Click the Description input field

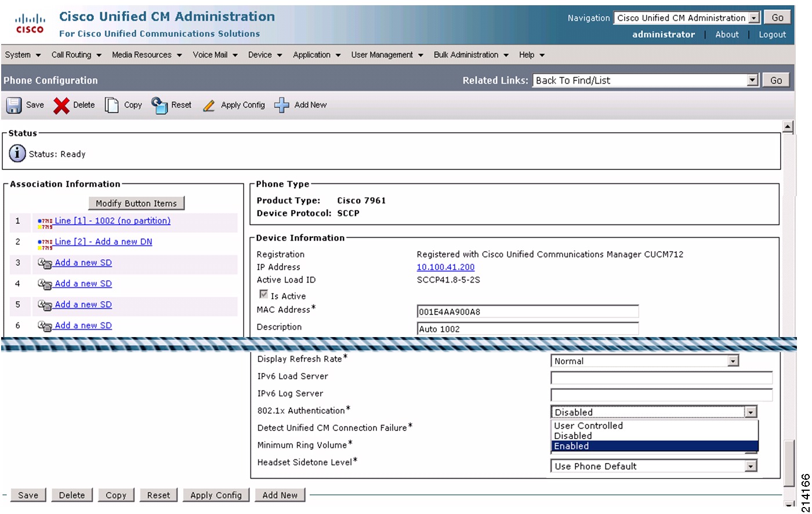[x=528, y=329]
